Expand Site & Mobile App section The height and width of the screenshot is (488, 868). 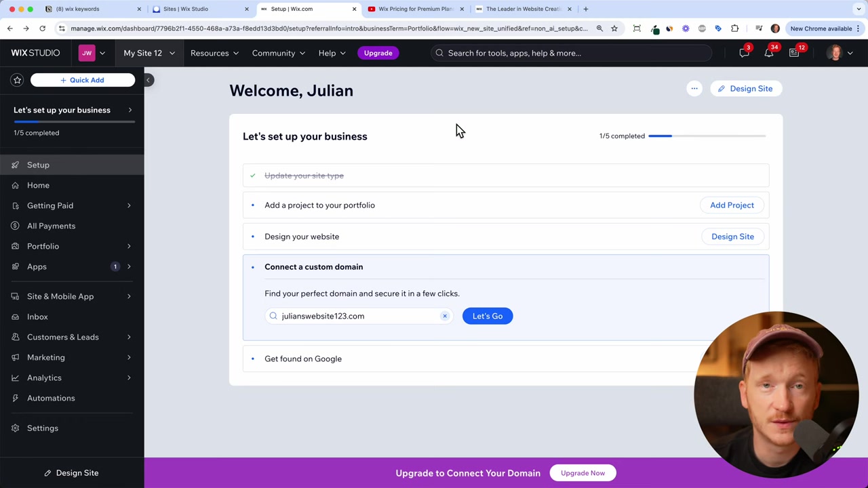tap(129, 296)
